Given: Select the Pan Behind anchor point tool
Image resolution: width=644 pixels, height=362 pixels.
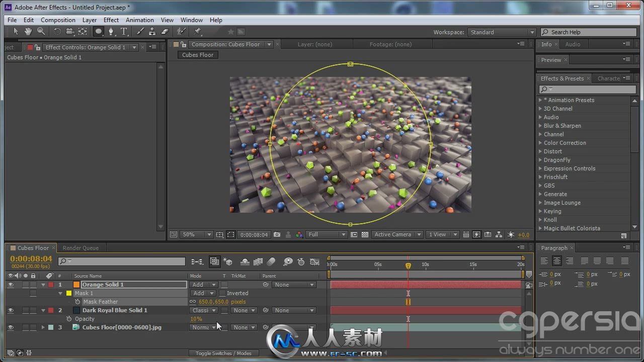Looking at the screenshot, I should click(83, 32).
